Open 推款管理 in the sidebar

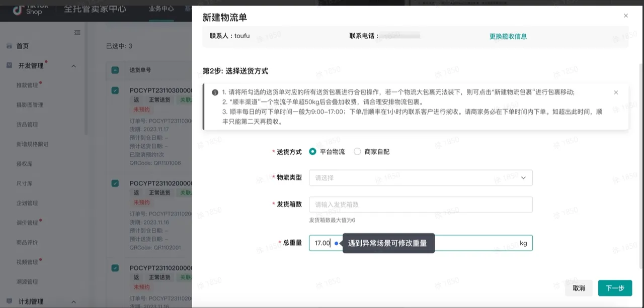click(x=27, y=85)
